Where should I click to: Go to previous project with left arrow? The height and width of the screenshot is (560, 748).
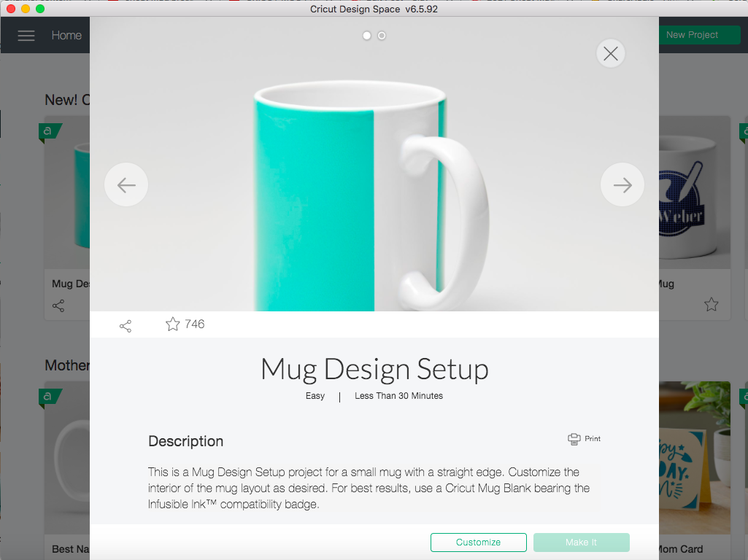(x=126, y=185)
